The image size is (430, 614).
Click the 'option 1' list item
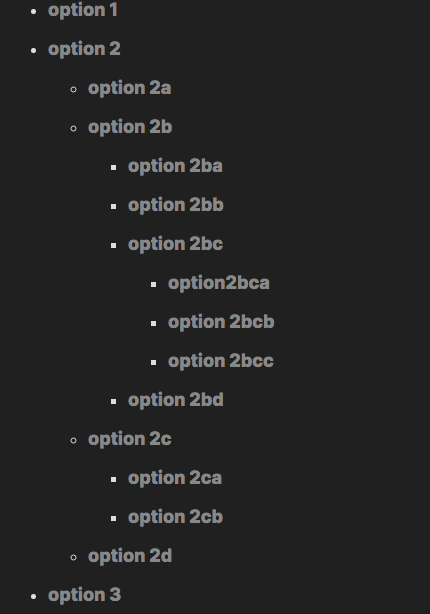(83, 11)
